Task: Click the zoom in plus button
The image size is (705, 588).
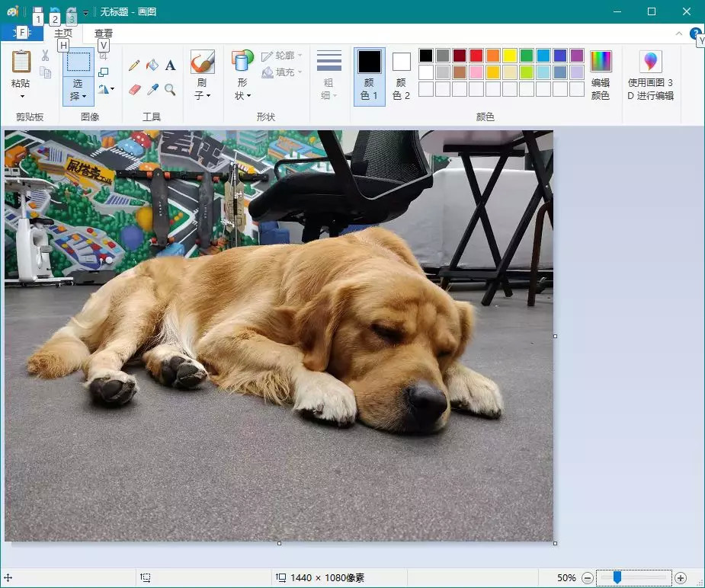Action: click(x=681, y=578)
